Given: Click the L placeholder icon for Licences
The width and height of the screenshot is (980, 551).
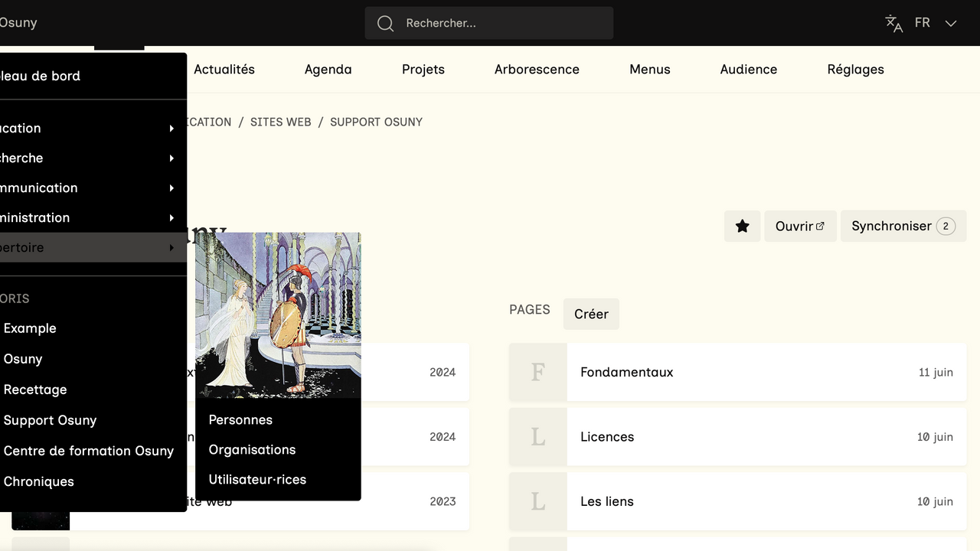Looking at the screenshot, I should [538, 437].
